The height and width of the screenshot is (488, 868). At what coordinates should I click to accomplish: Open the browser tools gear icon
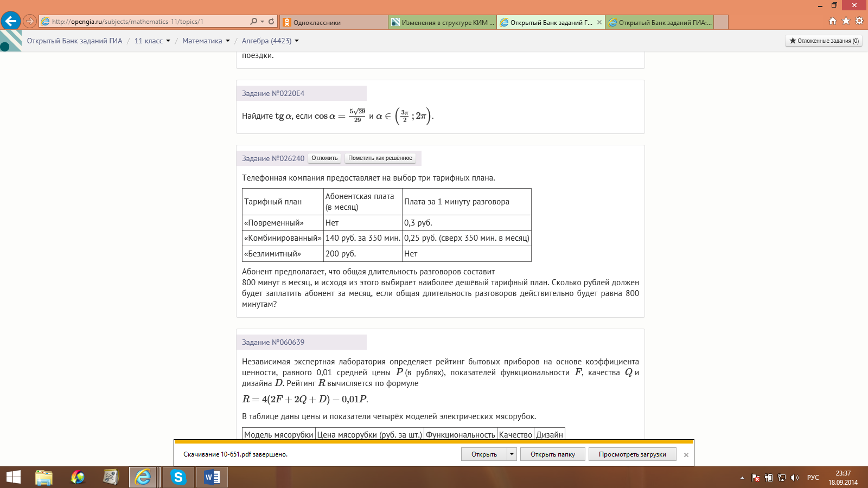coord(859,21)
